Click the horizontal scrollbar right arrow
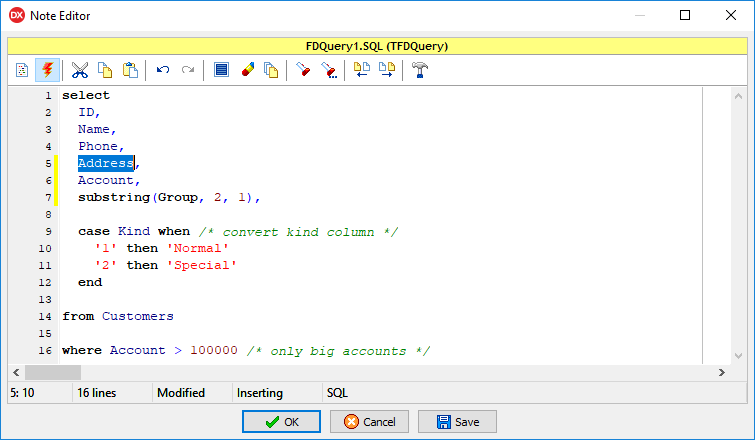 point(722,372)
